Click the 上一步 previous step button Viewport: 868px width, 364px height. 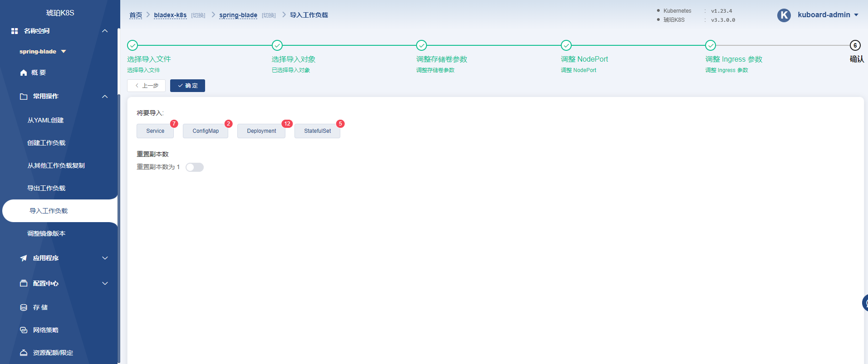[x=146, y=86]
